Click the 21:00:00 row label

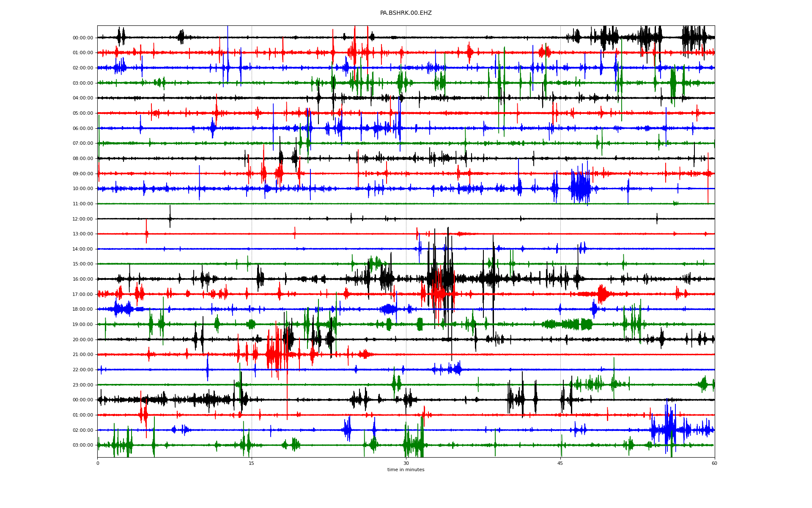[82, 355]
